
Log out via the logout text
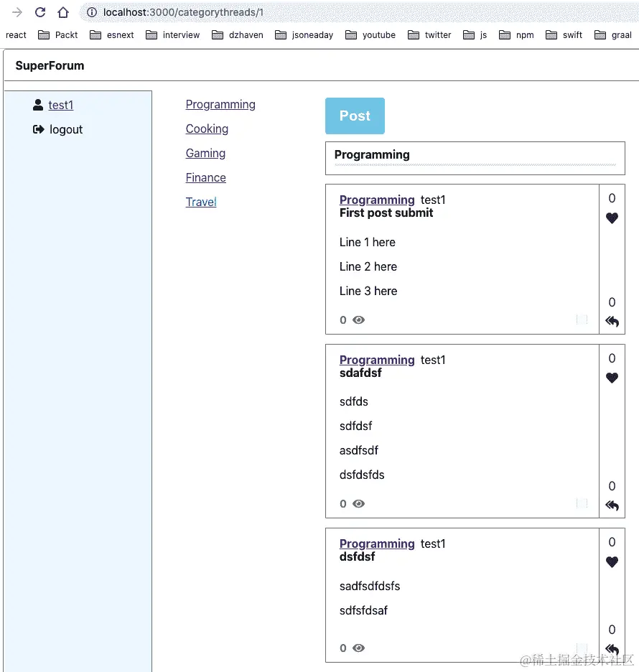(66, 129)
